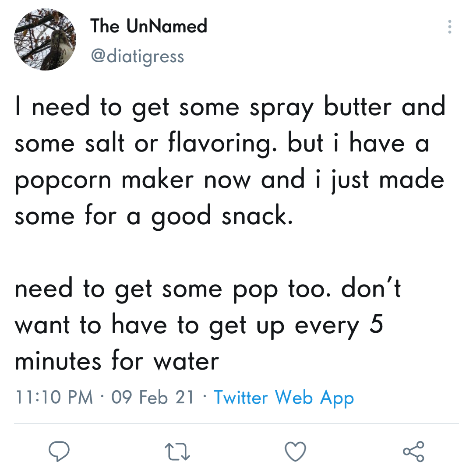Retweet this post using the arrows icon

click(177, 451)
